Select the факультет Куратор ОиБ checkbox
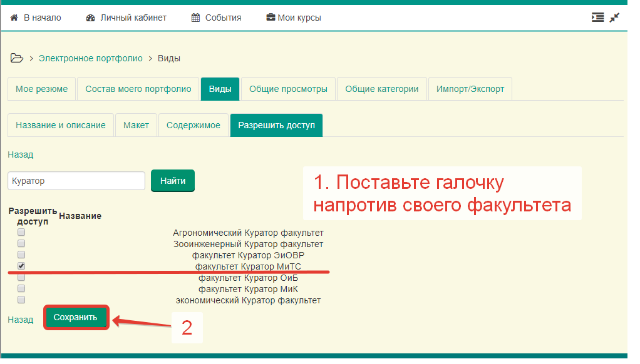This screenshot has height=364, width=640. [21, 277]
